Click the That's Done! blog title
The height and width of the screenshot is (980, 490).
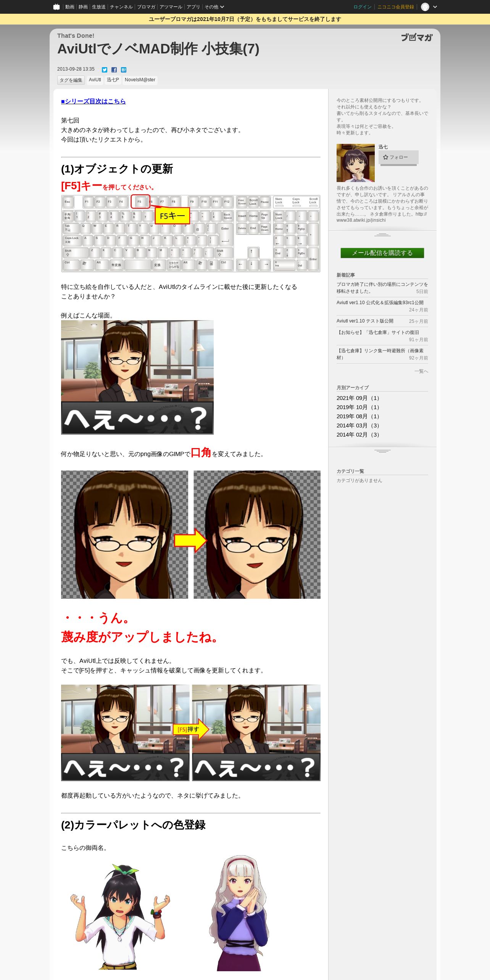pyautogui.click(x=76, y=35)
